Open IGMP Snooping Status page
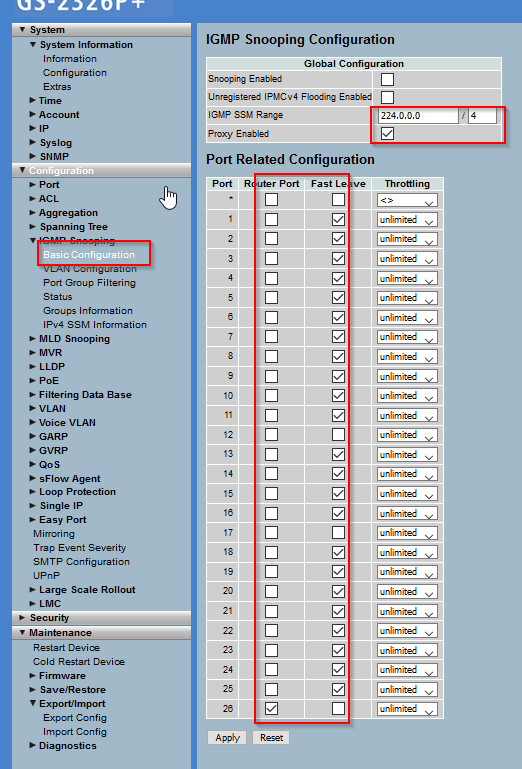Image resolution: width=522 pixels, height=769 pixels. click(57, 297)
